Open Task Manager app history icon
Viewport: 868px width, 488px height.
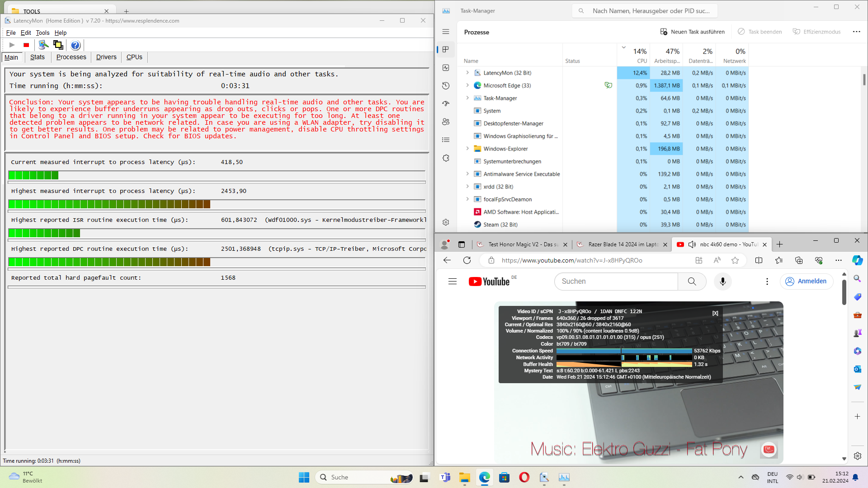click(446, 86)
